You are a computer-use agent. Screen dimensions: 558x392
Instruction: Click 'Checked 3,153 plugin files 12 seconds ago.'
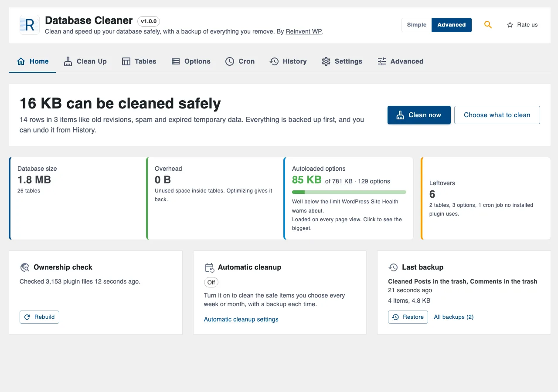tap(80, 281)
